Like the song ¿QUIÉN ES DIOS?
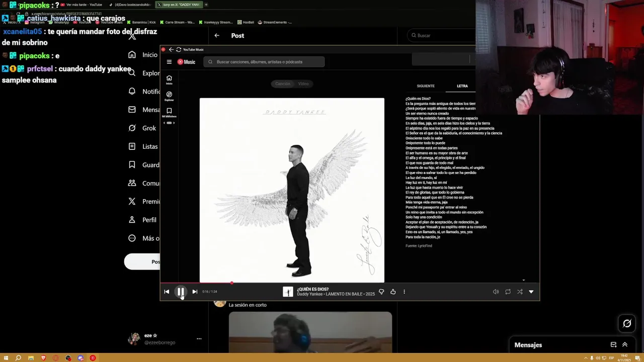 click(x=393, y=292)
